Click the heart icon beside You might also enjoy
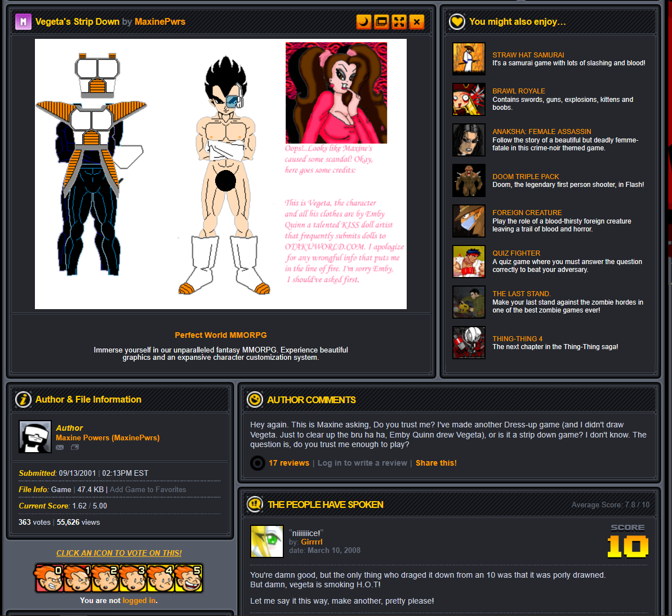672x616 pixels. pos(457,21)
